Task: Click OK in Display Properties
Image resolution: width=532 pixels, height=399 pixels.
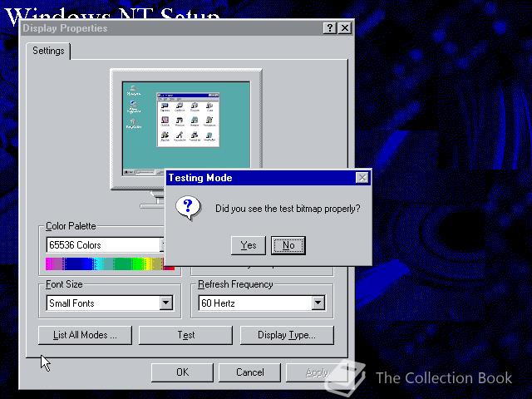Action: coord(182,372)
